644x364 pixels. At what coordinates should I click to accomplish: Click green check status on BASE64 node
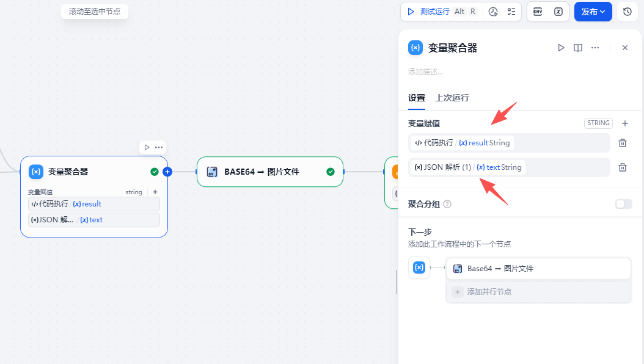pyautogui.click(x=330, y=172)
